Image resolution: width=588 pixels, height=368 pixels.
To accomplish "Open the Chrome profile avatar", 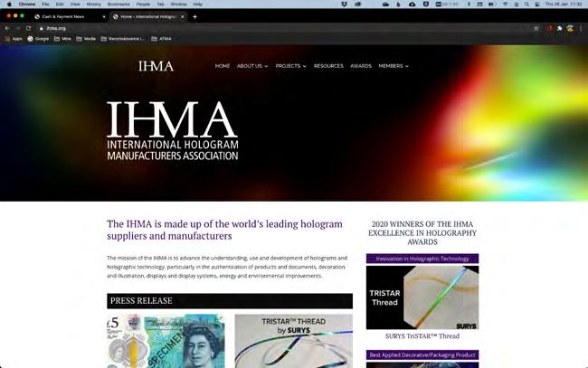I will [x=570, y=28].
